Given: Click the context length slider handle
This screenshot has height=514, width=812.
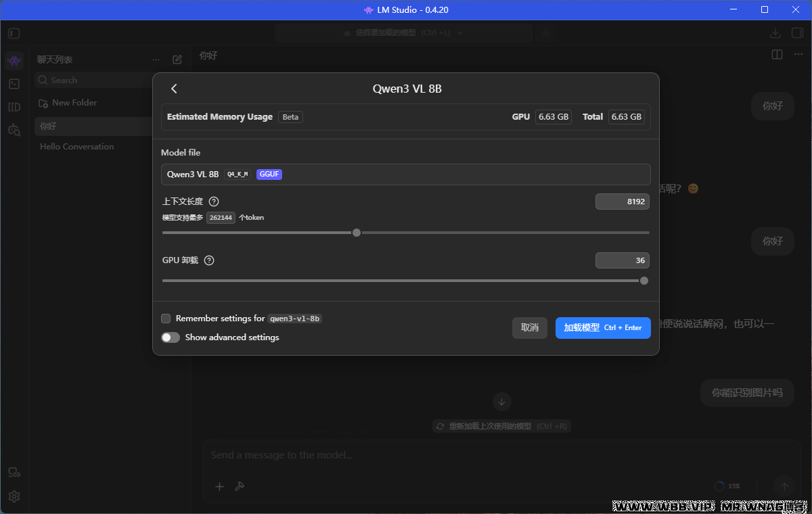Looking at the screenshot, I should coord(357,233).
